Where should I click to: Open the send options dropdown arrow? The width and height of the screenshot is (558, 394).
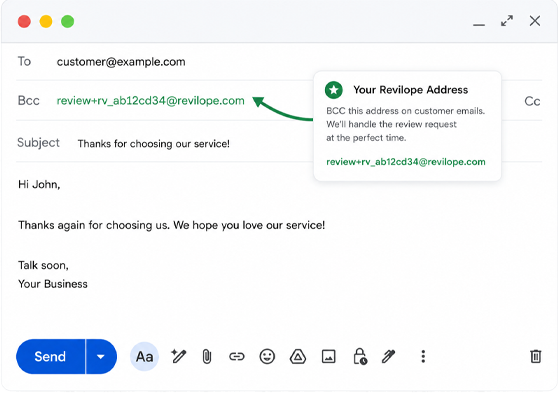(x=101, y=356)
